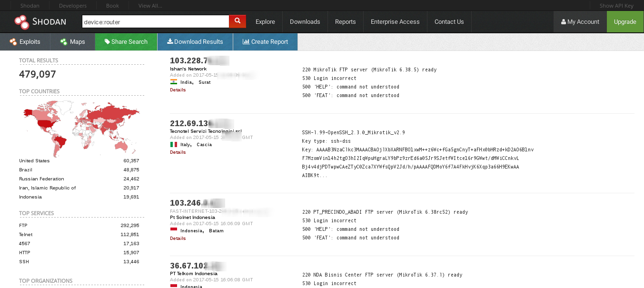Click the location text 'Italy, Cascia'

pos(196,145)
